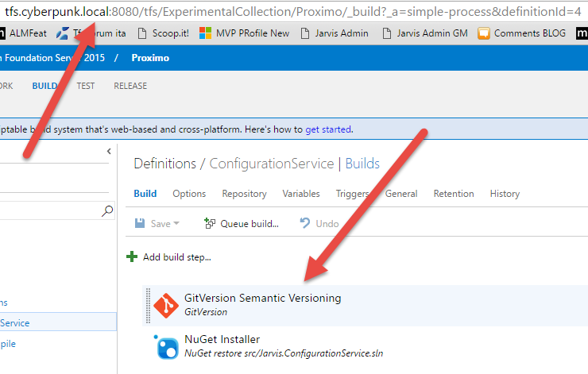The width and height of the screenshot is (588, 374).
Task: Click the Undo arrow icon
Action: 305,223
